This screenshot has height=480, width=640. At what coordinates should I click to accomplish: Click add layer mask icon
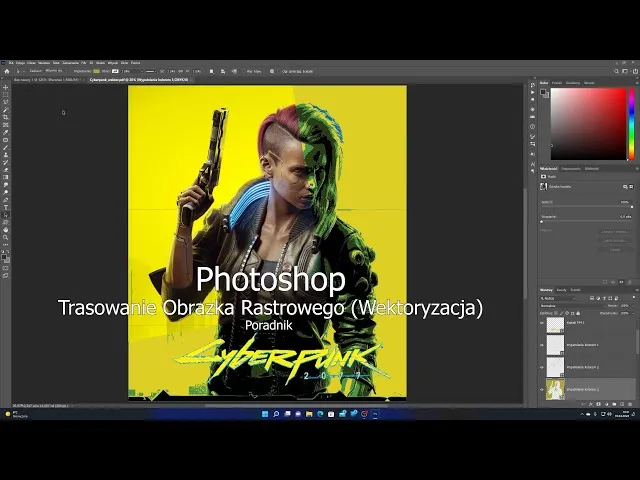click(x=598, y=404)
